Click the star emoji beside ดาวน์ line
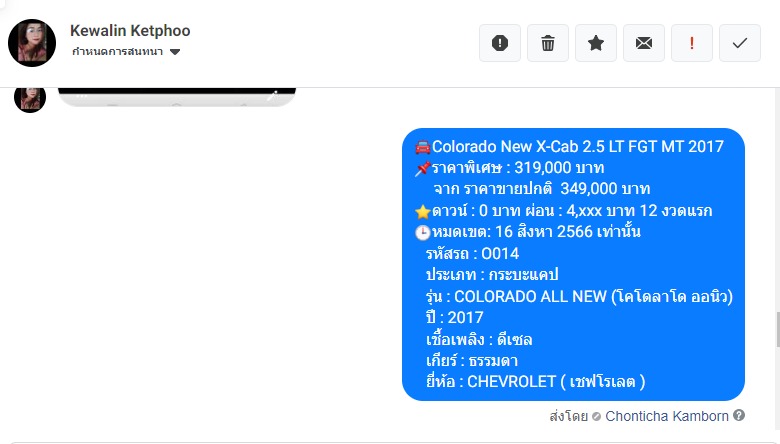Viewport: 780px width, 444px height. tap(423, 212)
